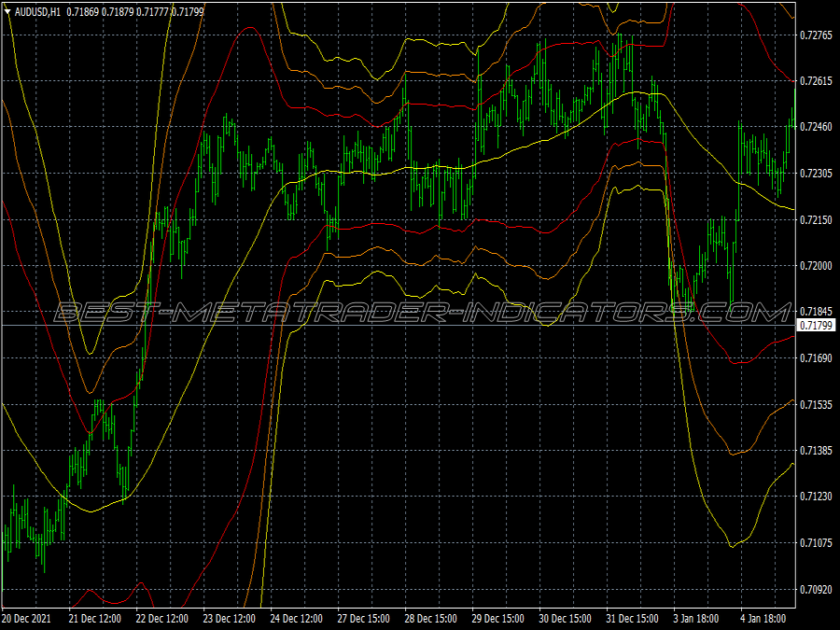Viewport: 840px width, 630px height.
Task: Click the current price tag 0.71799
Action: pos(816,325)
